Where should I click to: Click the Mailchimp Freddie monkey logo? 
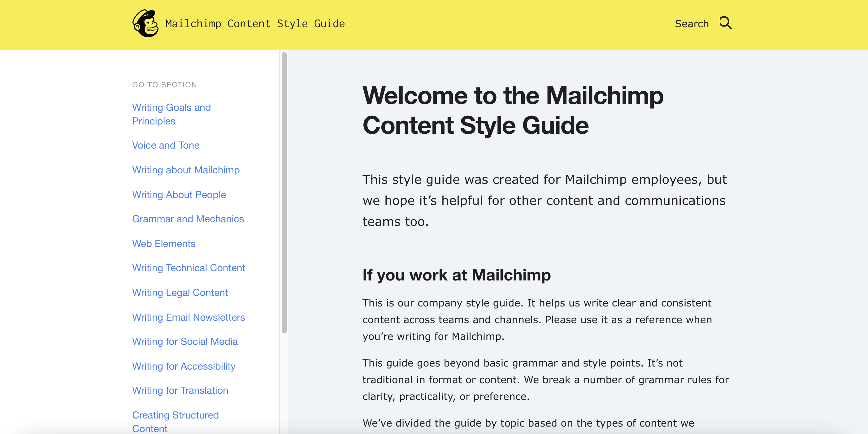click(x=145, y=23)
